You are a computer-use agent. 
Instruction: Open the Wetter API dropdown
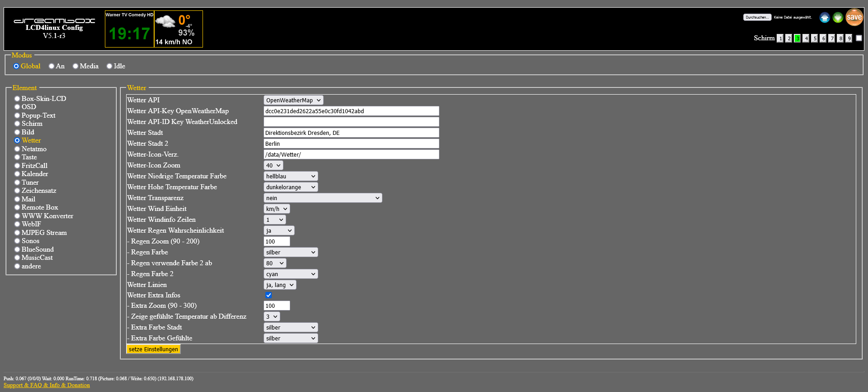coord(293,100)
